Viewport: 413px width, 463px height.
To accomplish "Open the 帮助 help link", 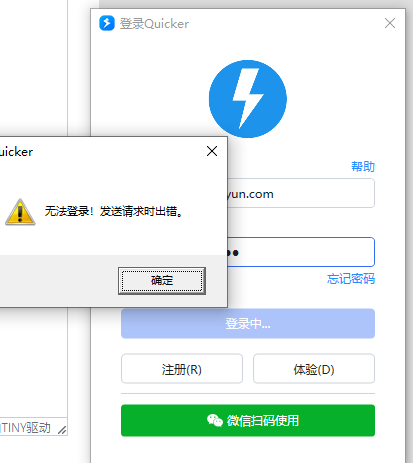I will pyautogui.click(x=363, y=166).
